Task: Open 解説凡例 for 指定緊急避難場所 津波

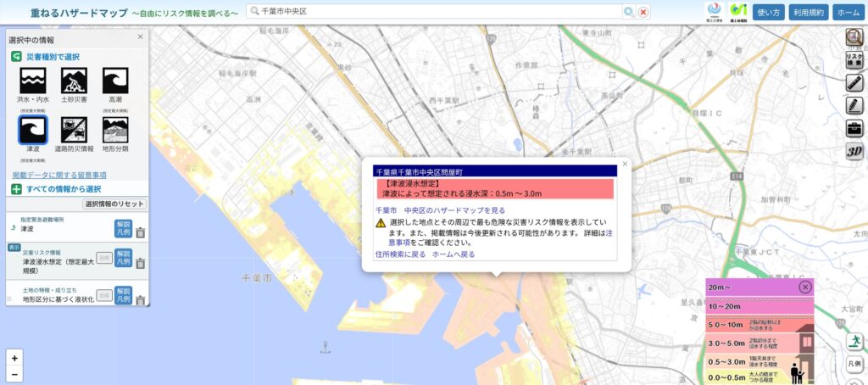Action: coord(124,228)
